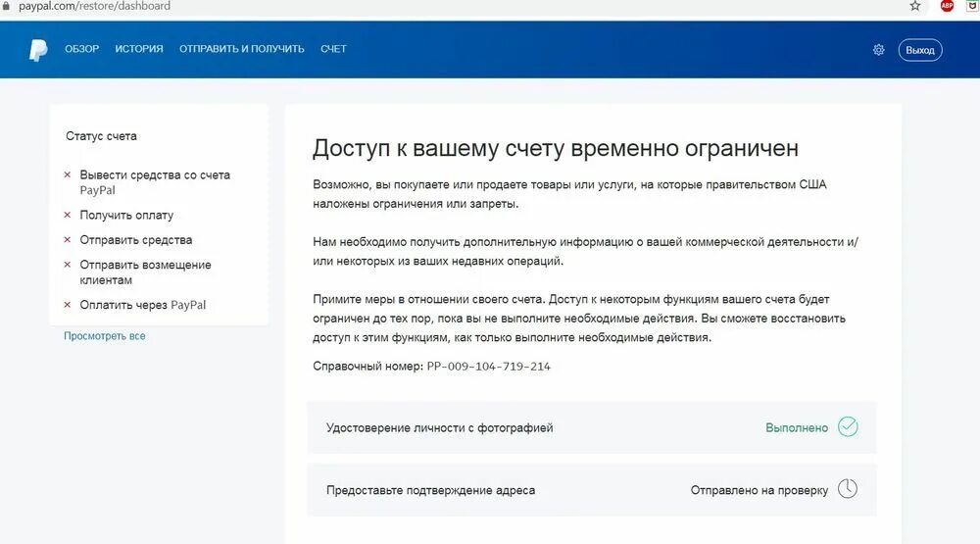Click the Отправлено на проверку status text
Viewport: 980px width, 544px height.
[759, 490]
